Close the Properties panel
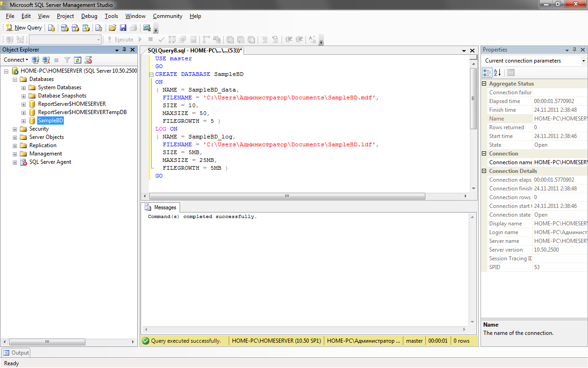Viewport: 588px width, 368px height. pos(583,50)
